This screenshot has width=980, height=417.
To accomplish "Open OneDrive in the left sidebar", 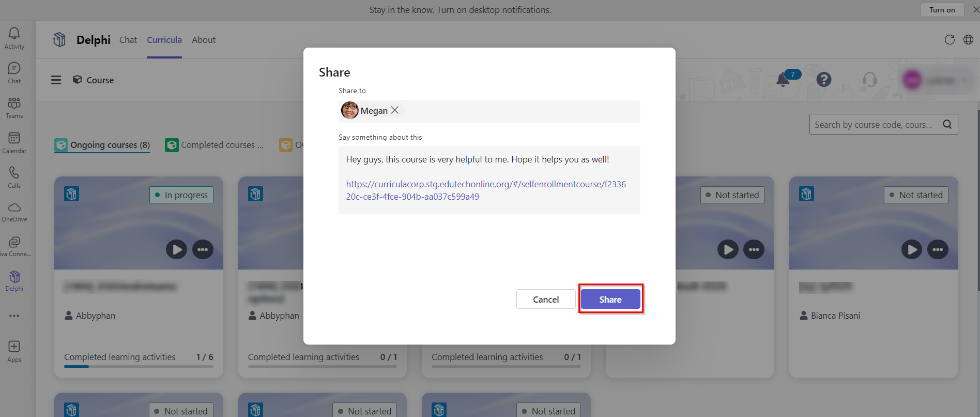I will [14, 212].
